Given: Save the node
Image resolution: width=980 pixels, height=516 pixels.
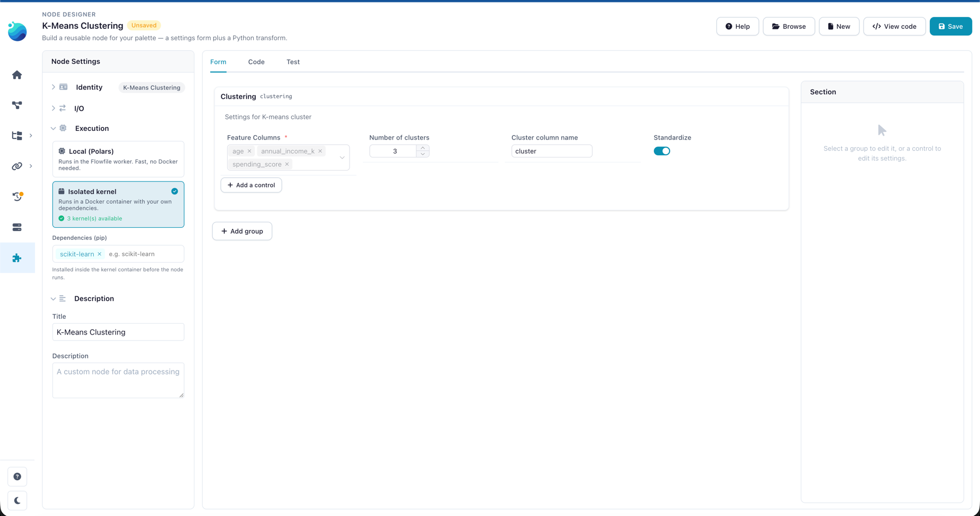Looking at the screenshot, I should (x=951, y=26).
